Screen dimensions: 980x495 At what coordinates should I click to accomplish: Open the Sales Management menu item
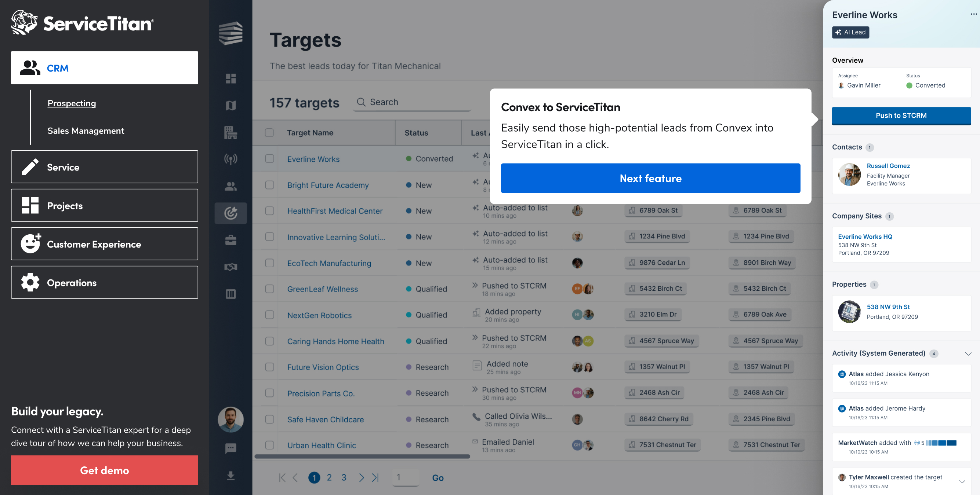click(86, 131)
